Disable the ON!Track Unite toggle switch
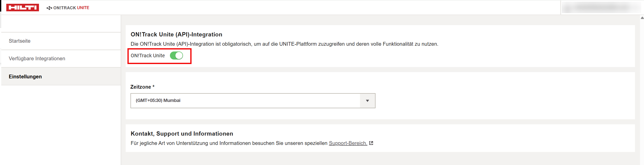 coord(176,56)
